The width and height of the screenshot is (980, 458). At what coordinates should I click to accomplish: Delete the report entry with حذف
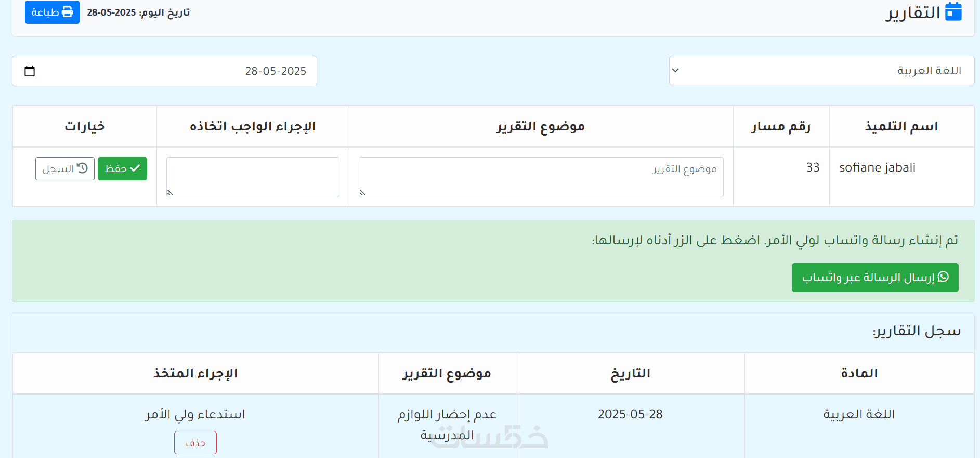click(195, 442)
